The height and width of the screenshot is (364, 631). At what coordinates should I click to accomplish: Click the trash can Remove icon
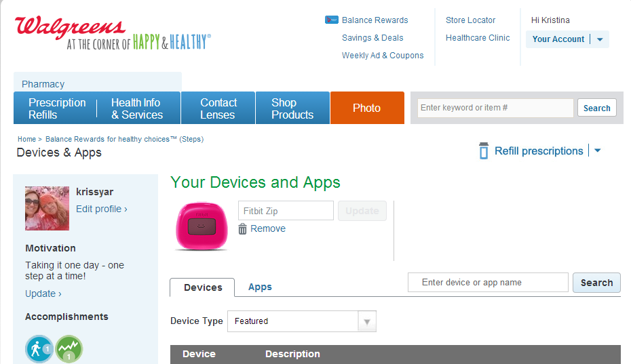click(x=243, y=229)
